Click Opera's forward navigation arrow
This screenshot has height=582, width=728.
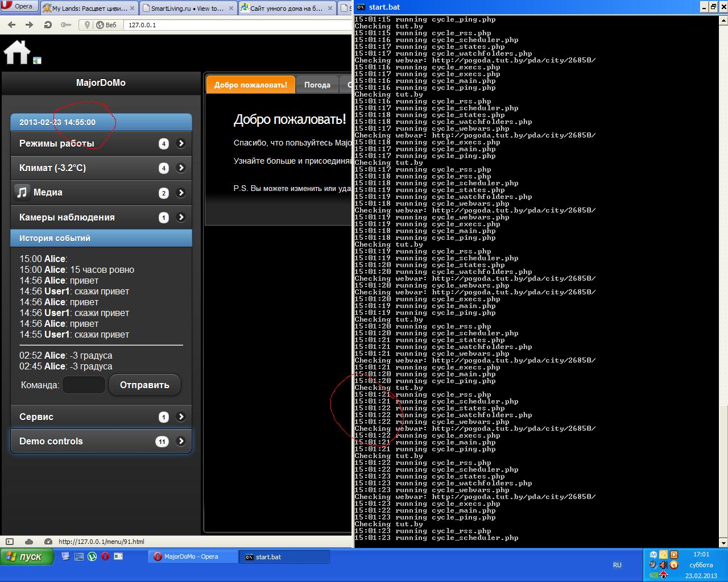(x=28, y=24)
